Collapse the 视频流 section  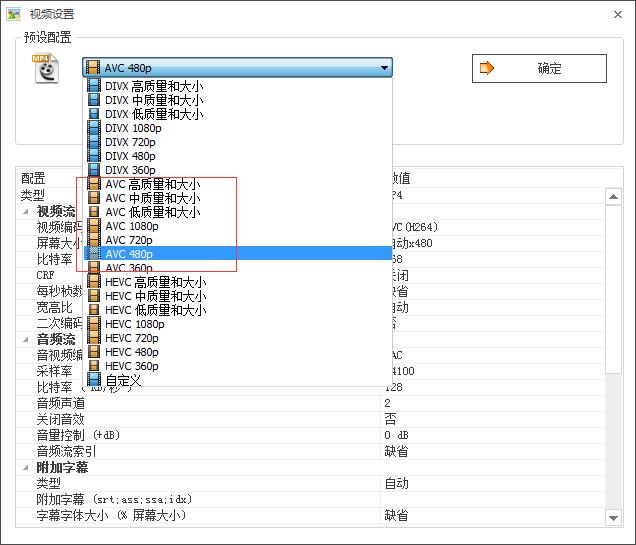tap(27, 212)
